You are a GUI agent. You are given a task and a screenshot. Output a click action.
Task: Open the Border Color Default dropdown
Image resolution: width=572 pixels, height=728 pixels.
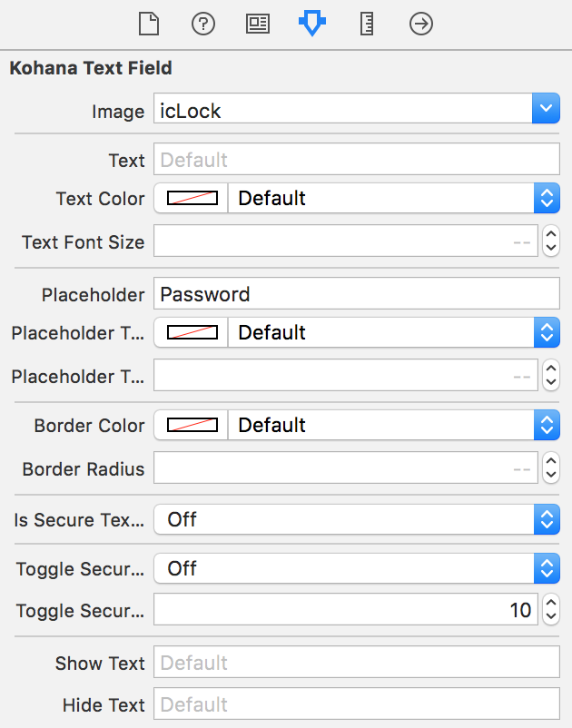[x=394, y=425]
